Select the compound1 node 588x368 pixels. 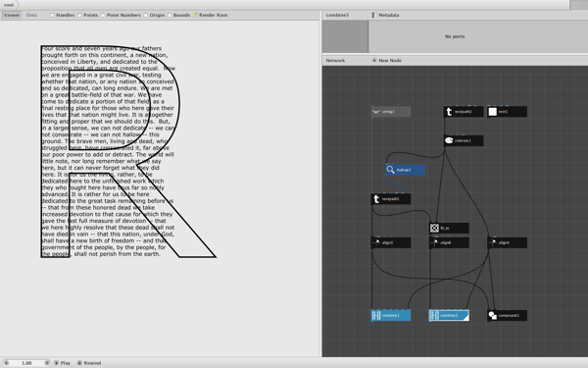(x=507, y=315)
